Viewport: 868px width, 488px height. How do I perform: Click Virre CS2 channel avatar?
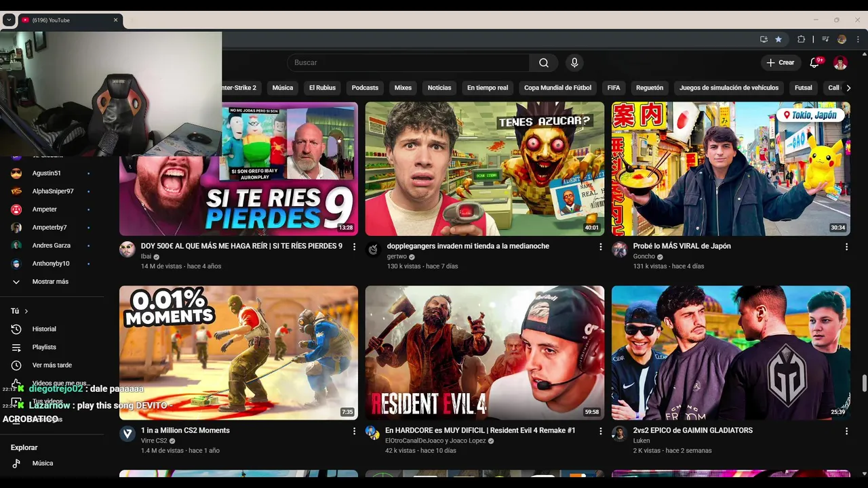point(127,434)
